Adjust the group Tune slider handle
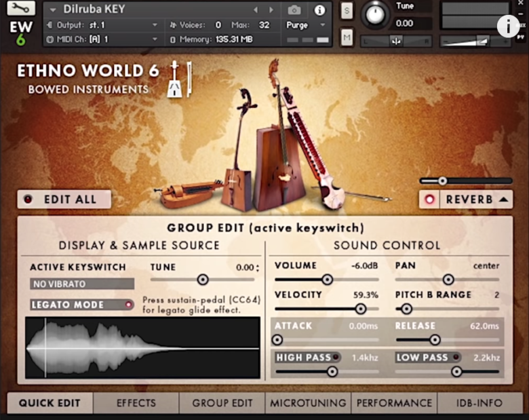Image resolution: width=529 pixels, height=420 pixels. (x=203, y=280)
